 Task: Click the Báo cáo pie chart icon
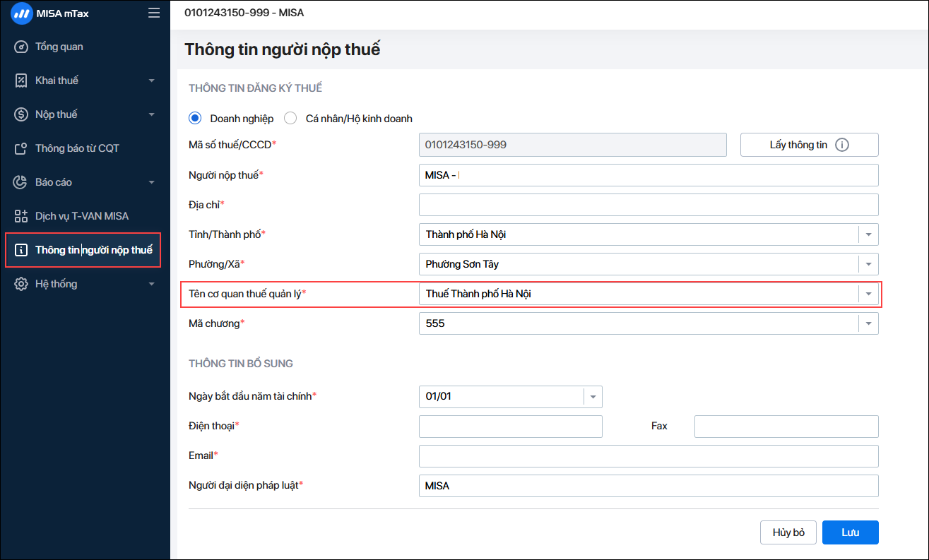(x=21, y=182)
